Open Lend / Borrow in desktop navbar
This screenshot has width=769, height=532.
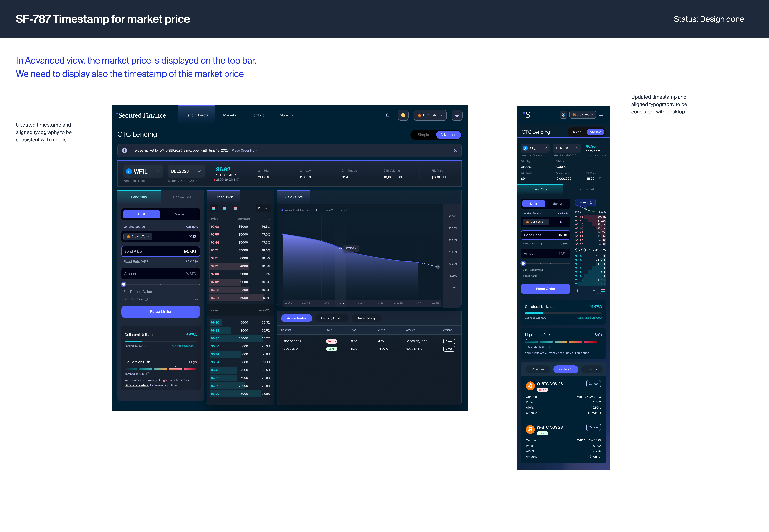(x=197, y=115)
